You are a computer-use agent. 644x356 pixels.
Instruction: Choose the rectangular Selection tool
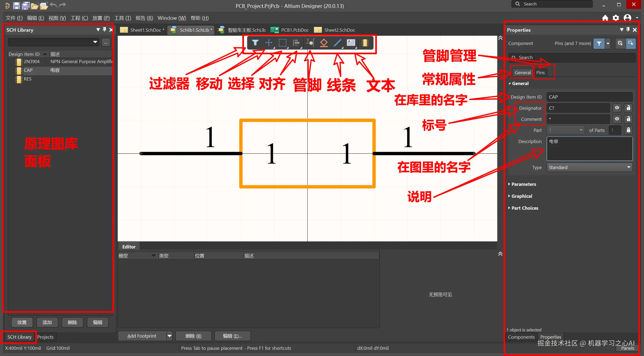(283, 43)
